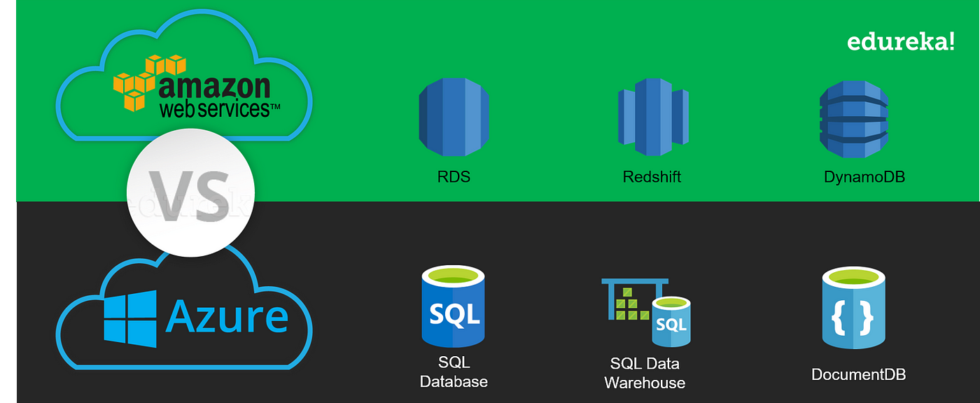Click the DynamoDB stacked icon
This screenshot has height=403, width=980.
click(854, 119)
